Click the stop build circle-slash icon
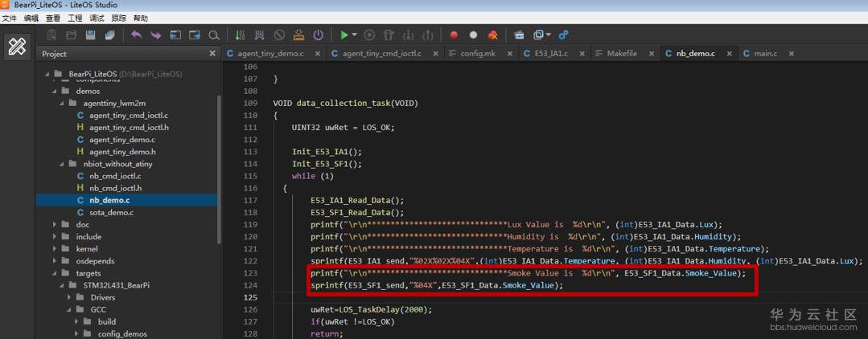Image resolution: width=868 pixels, height=339 pixels. coord(280,35)
